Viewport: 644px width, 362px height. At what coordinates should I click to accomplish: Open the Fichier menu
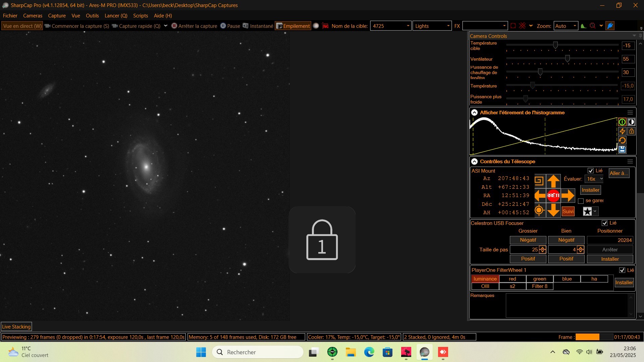(10, 16)
